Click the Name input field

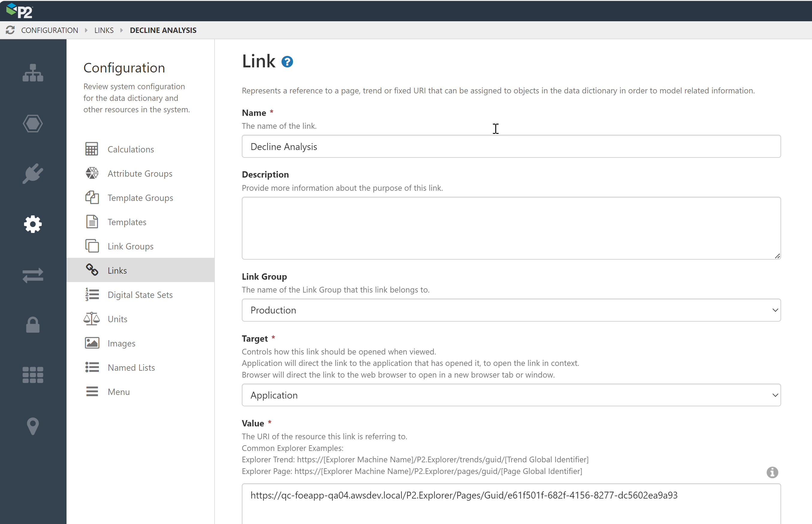tap(511, 147)
